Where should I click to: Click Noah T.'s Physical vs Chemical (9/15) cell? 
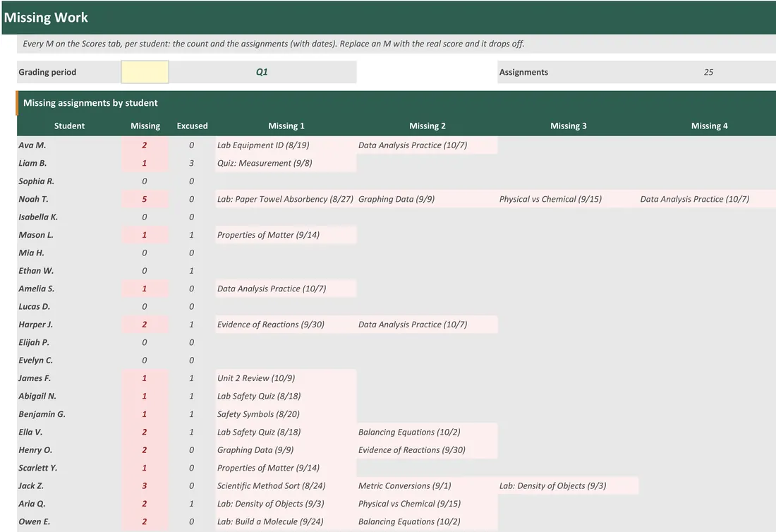[x=568, y=199]
